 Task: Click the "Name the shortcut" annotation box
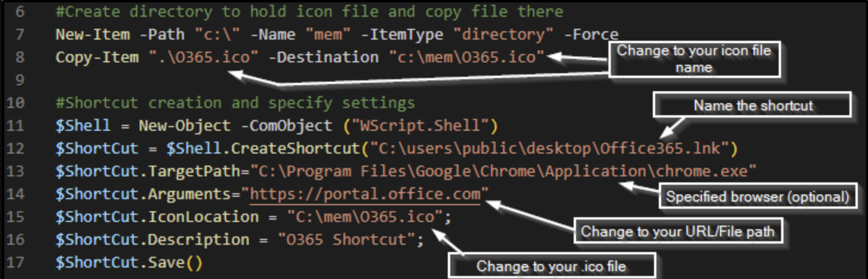point(752,106)
